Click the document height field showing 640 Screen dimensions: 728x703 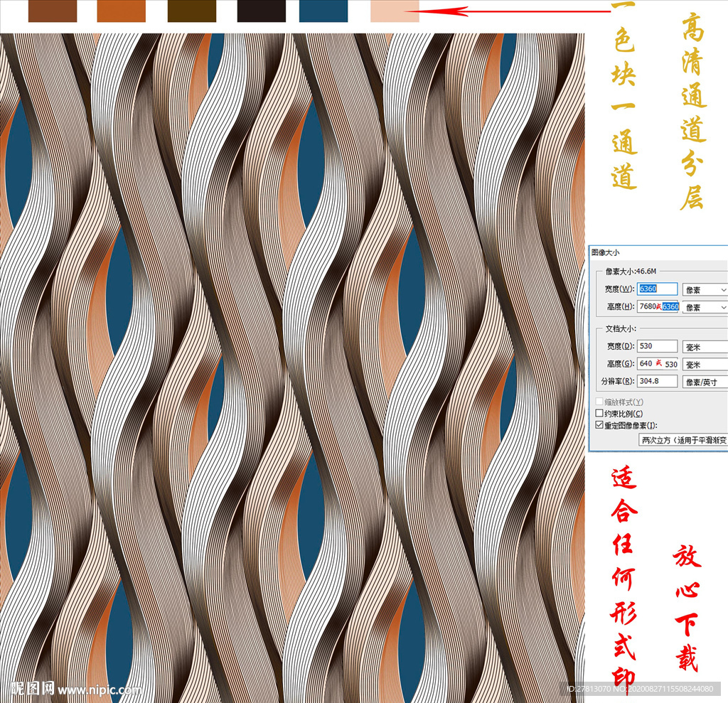pyautogui.click(x=658, y=363)
